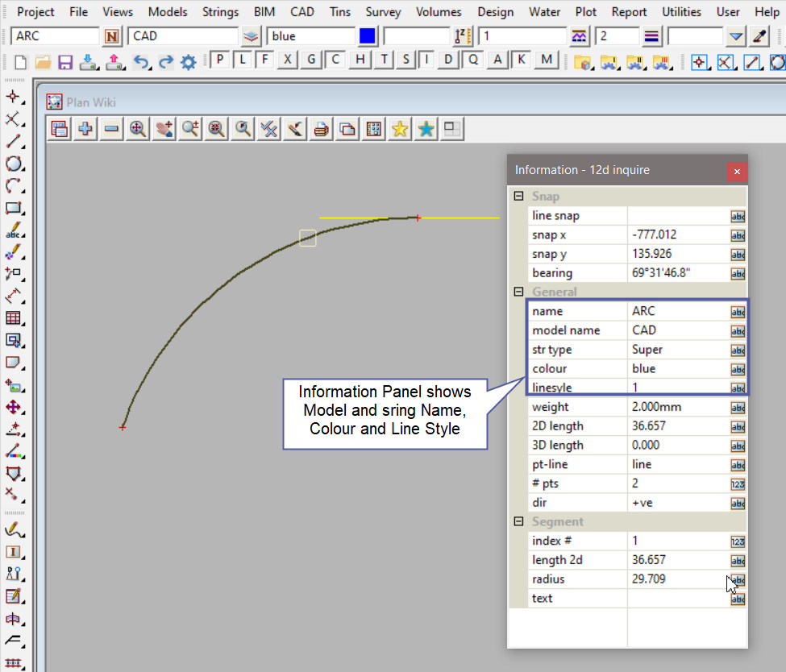This screenshot has width=786, height=672.
Task: Click the settings gear icon
Action: point(189,62)
